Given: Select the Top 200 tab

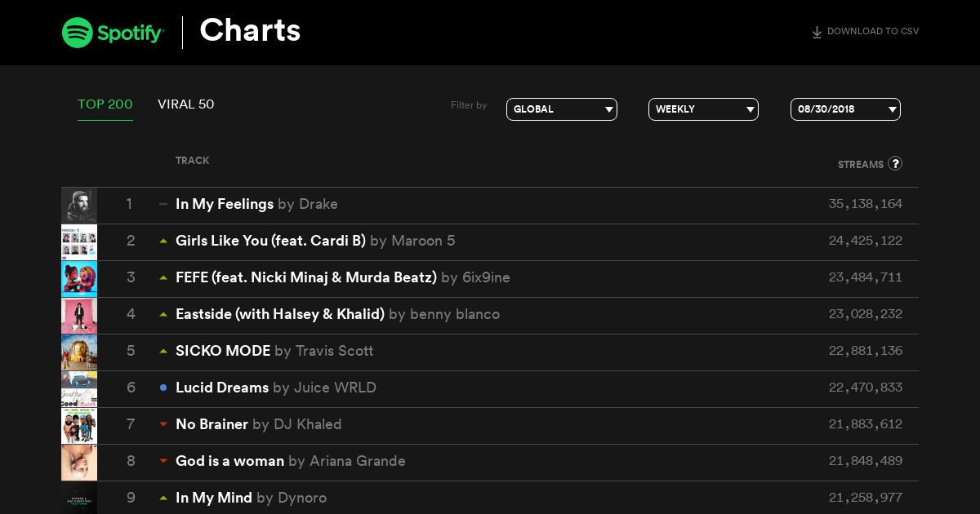Looking at the screenshot, I should pos(105,104).
